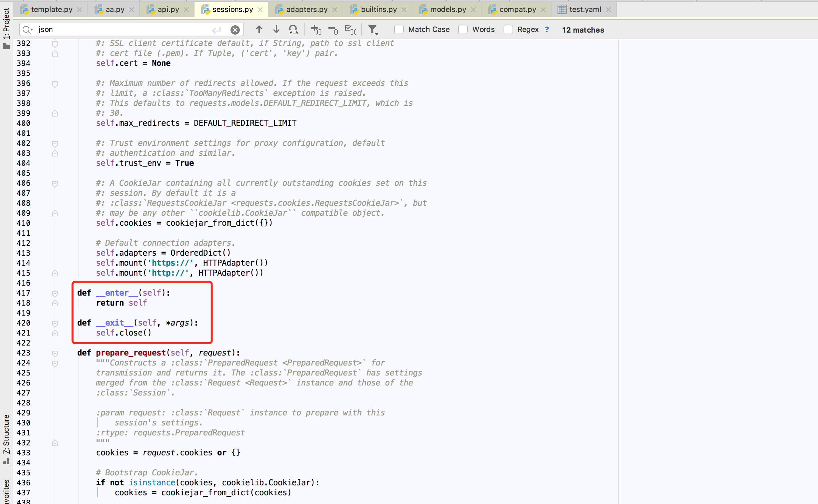Add selection for next occurrence icon
Screen dimensions: 818x504
(316, 30)
